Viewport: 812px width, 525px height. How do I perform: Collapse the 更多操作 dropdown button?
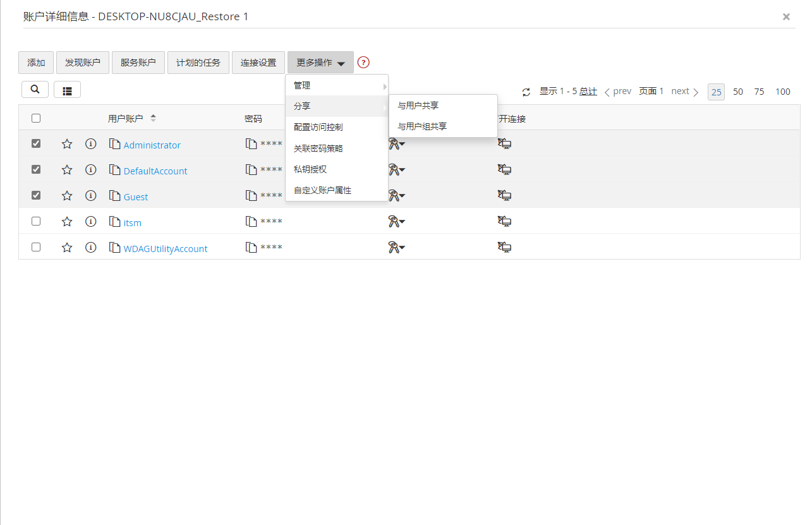[320, 63]
